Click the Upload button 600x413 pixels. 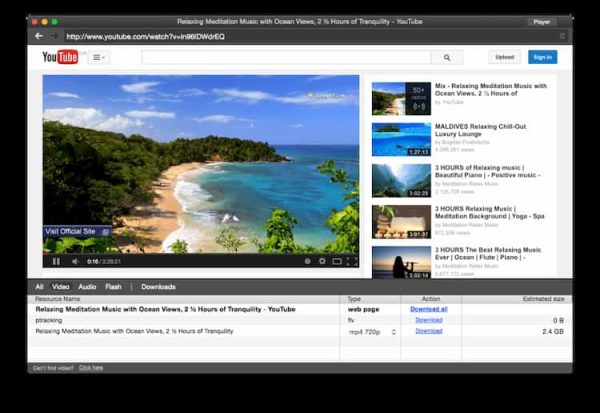coord(504,57)
